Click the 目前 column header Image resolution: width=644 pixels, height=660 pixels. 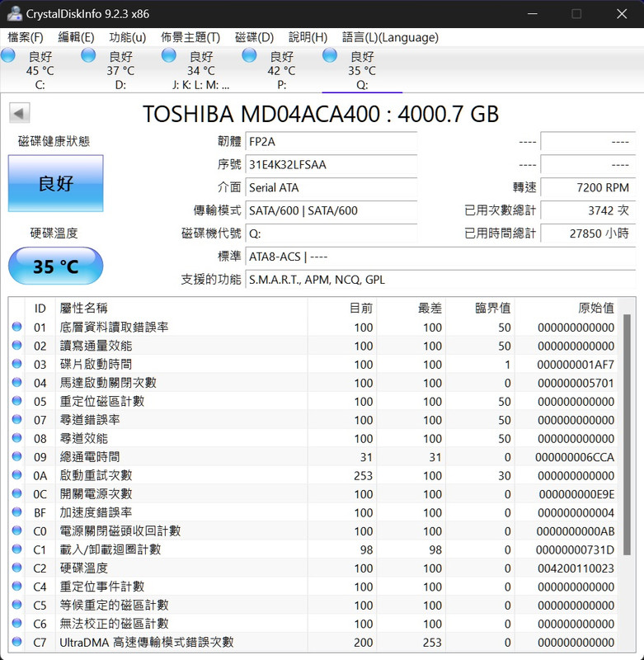click(342, 308)
